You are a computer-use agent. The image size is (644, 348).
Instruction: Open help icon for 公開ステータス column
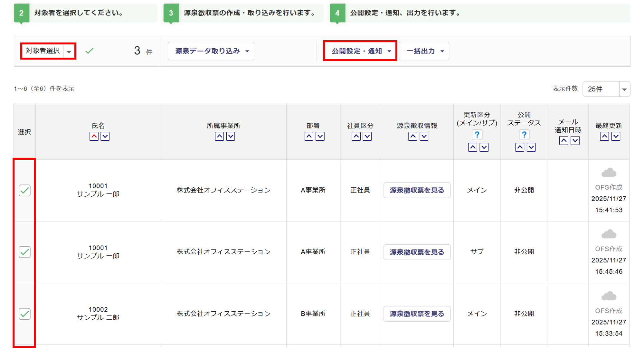coord(524,135)
